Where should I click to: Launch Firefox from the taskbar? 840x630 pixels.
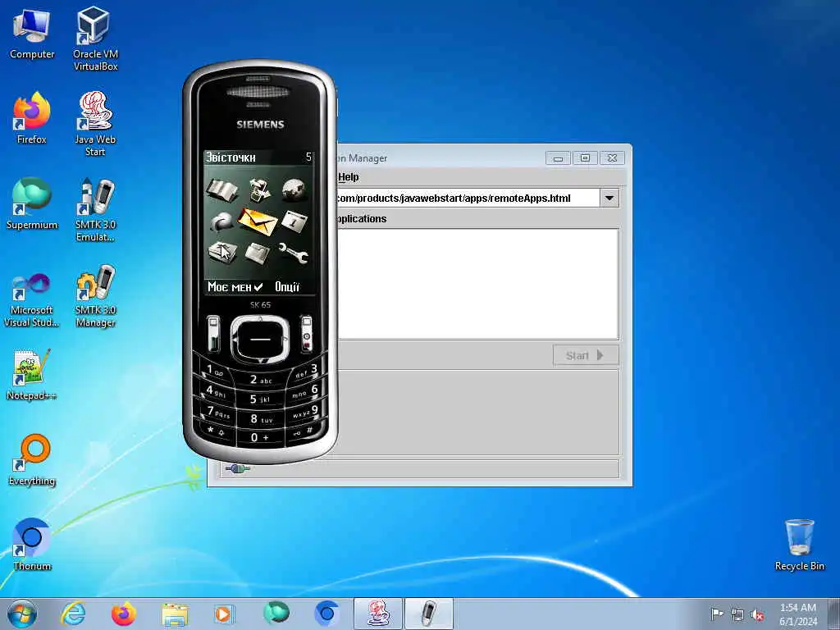124,614
